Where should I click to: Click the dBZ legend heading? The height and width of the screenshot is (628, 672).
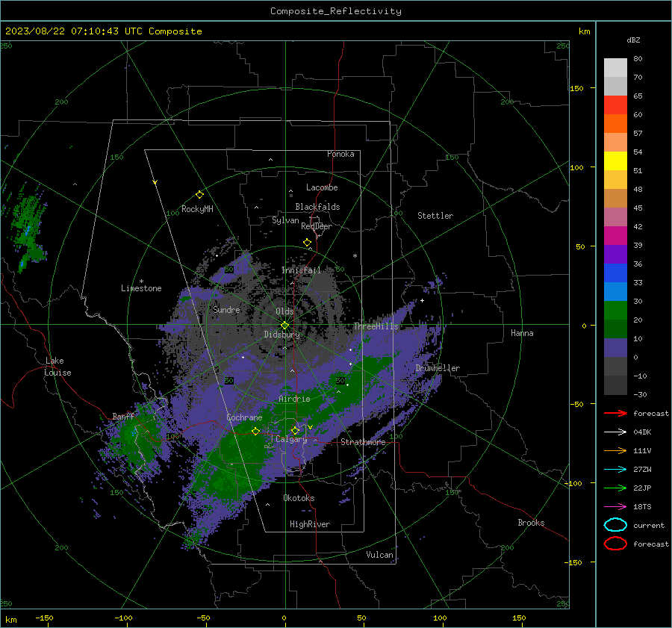(x=633, y=40)
